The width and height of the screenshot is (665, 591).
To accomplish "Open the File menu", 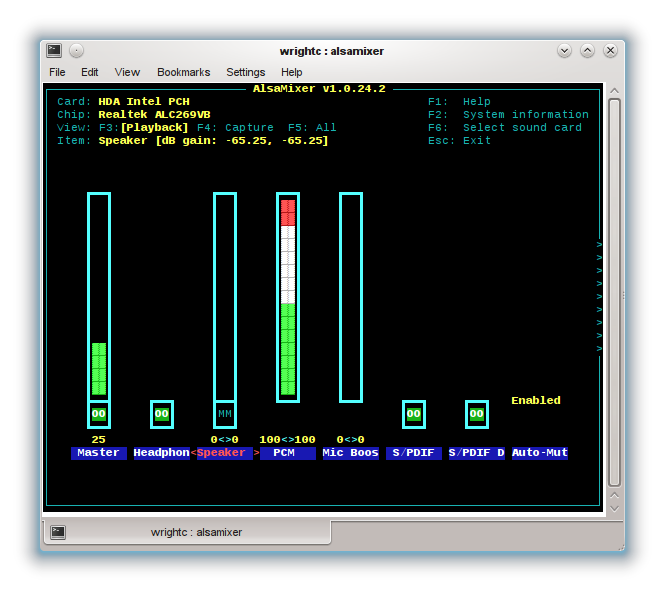I will tap(57, 72).
